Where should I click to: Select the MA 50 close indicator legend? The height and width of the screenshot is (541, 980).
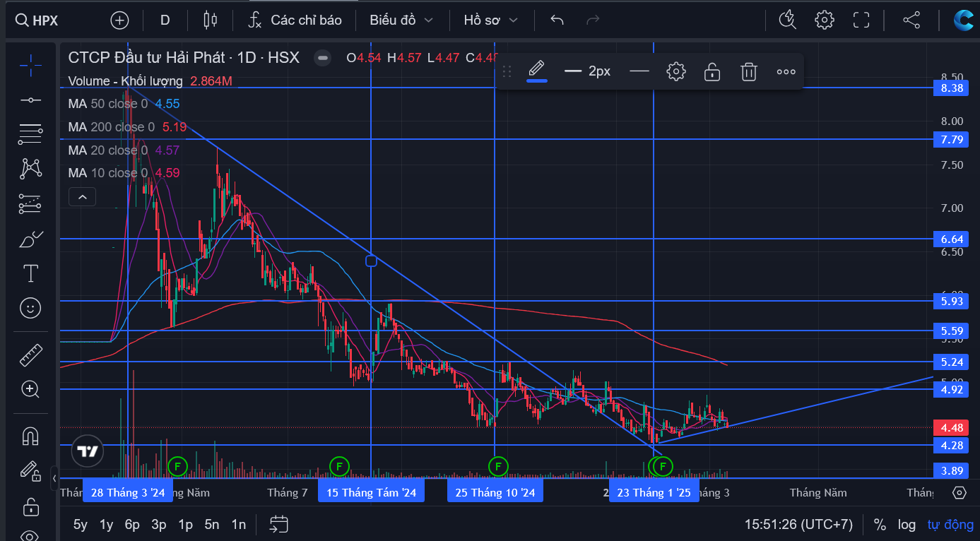107,104
